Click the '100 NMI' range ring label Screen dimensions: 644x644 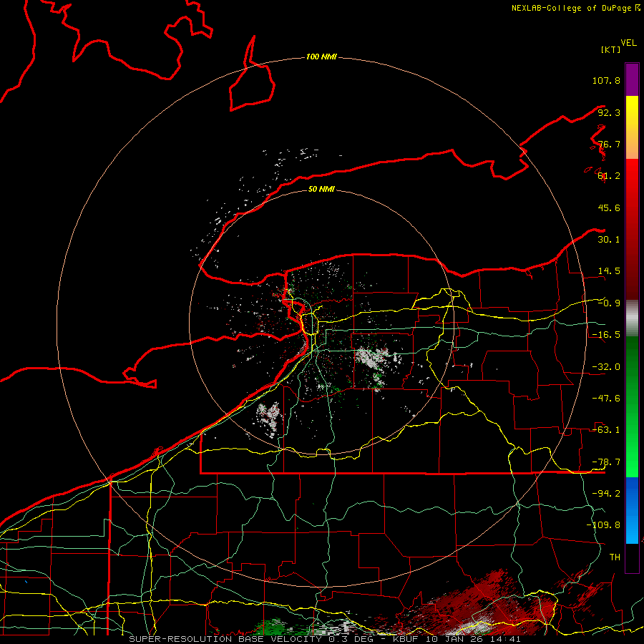(321, 57)
